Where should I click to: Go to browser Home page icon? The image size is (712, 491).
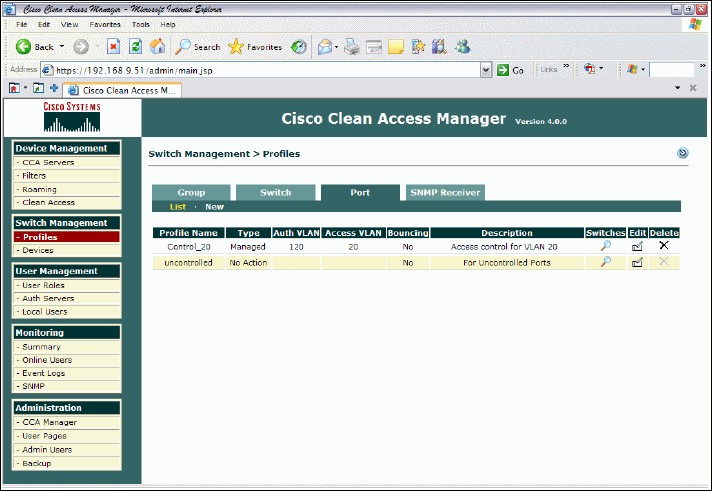(157, 46)
